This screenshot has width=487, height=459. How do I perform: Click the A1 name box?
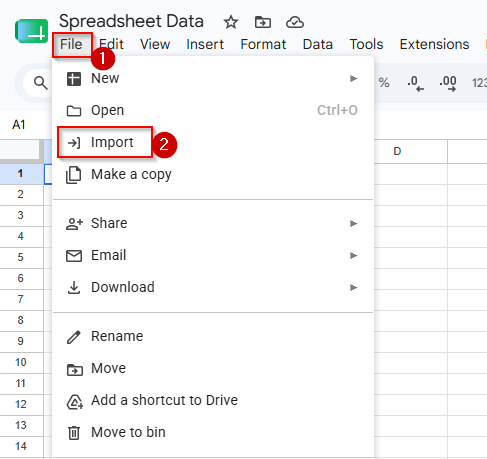[19, 125]
